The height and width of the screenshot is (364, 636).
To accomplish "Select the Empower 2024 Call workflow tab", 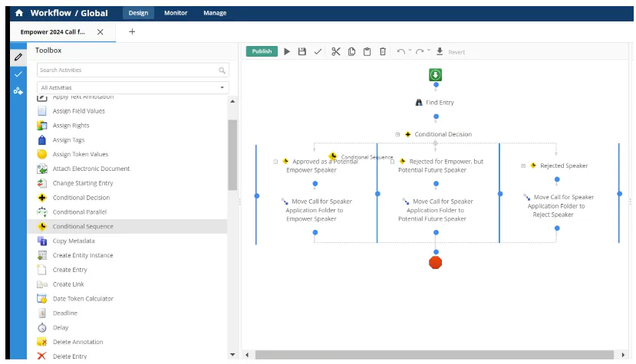I will click(52, 31).
